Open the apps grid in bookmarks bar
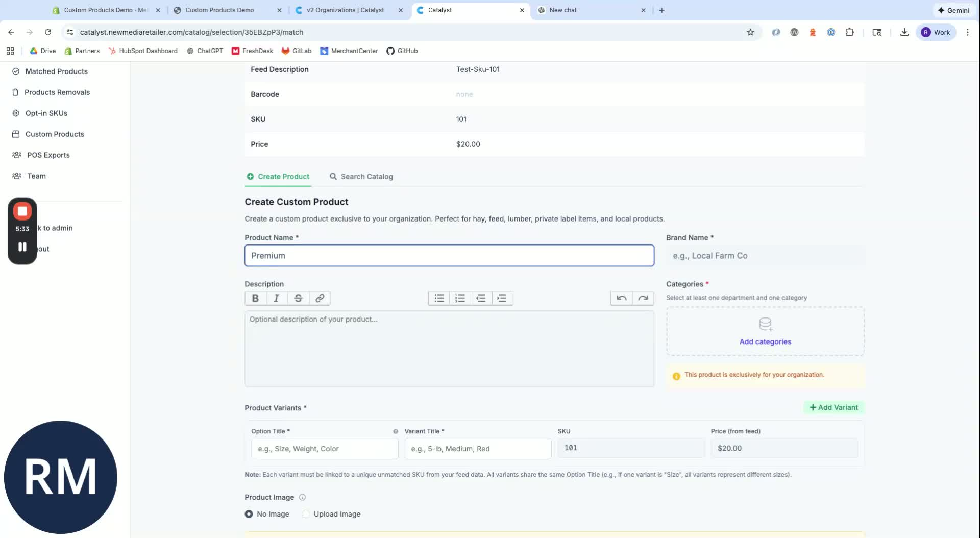This screenshot has width=980, height=538. (10, 51)
